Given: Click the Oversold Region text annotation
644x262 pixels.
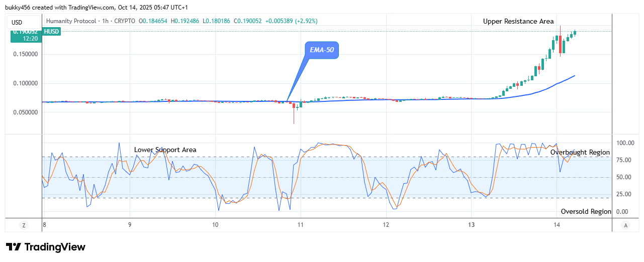Looking at the screenshot, I should click(586, 211).
